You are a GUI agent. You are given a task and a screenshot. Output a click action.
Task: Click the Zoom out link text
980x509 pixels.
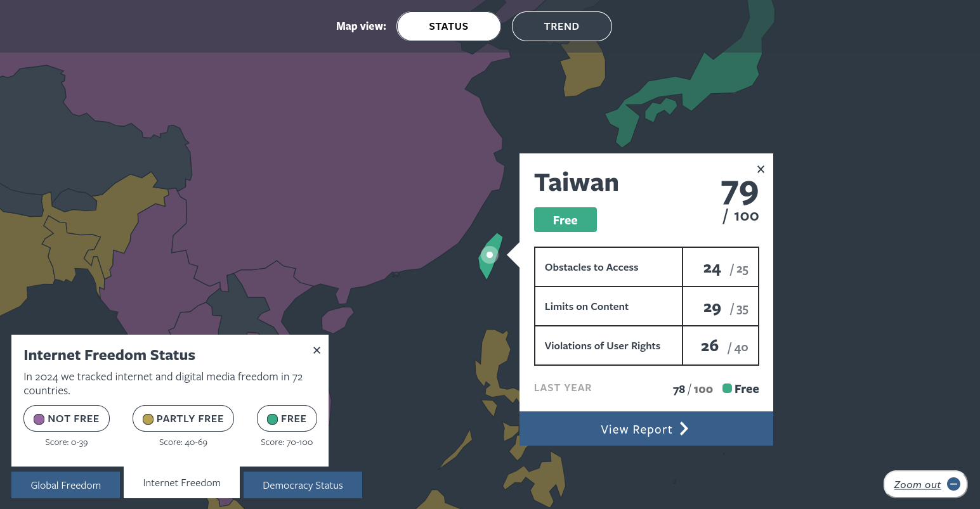click(917, 485)
